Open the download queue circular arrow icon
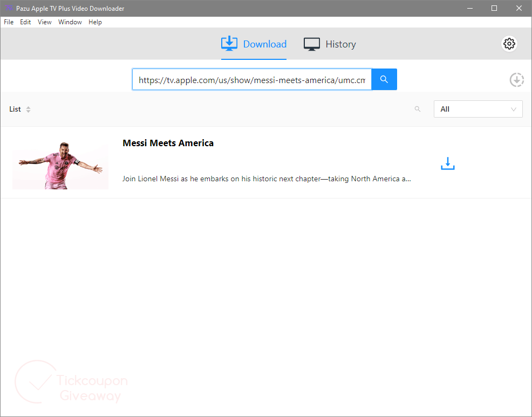 (517, 80)
